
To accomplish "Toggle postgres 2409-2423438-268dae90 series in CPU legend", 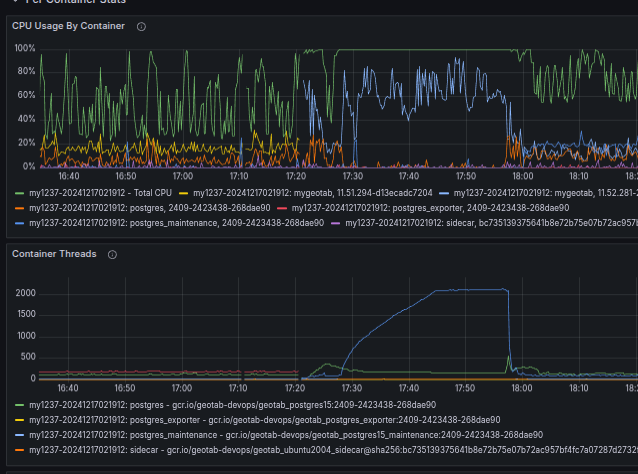I will click(150, 208).
